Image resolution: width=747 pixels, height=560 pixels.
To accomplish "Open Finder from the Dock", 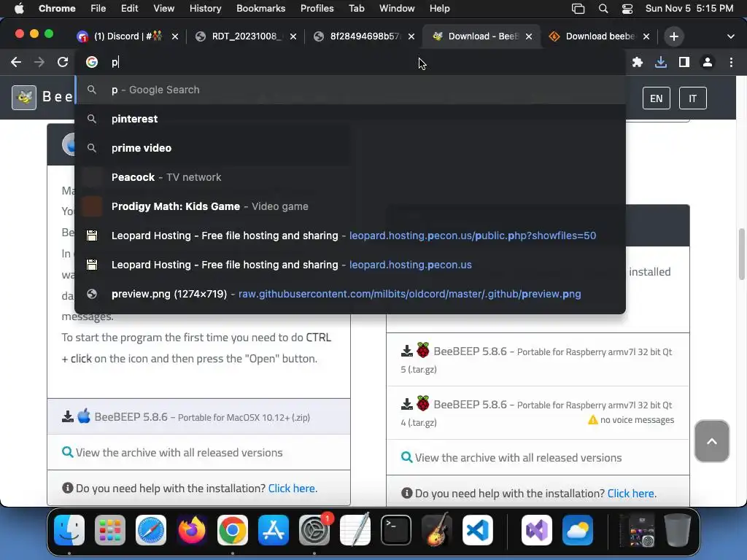I will (x=69, y=530).
